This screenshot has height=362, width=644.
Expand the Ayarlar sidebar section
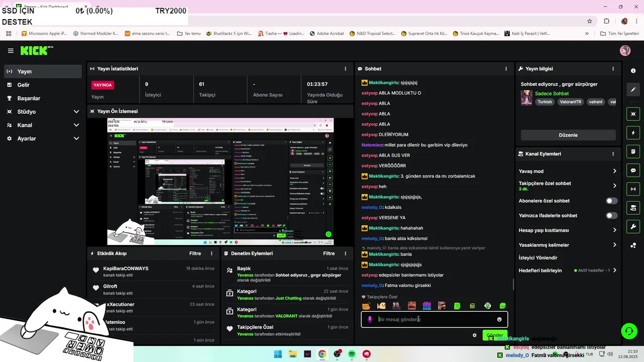click(76, 138)
